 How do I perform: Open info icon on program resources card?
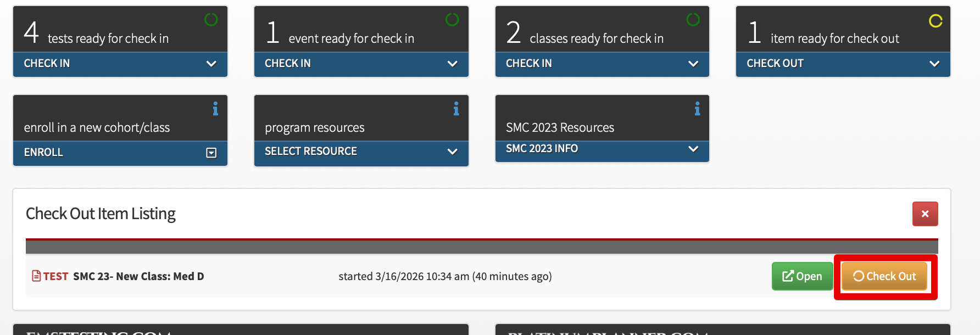(456, 109)
